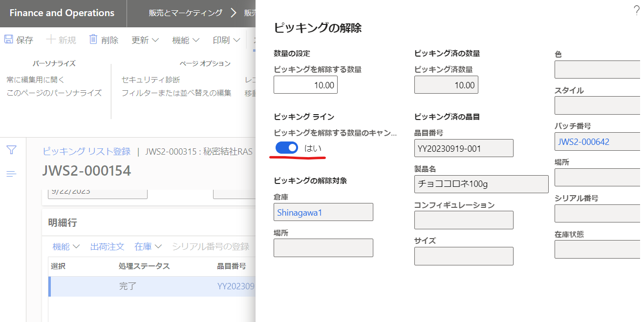Screen dimensions: 644x322
Task: Click the ピッキングを解除する数量 field
Action: (305, 85)
